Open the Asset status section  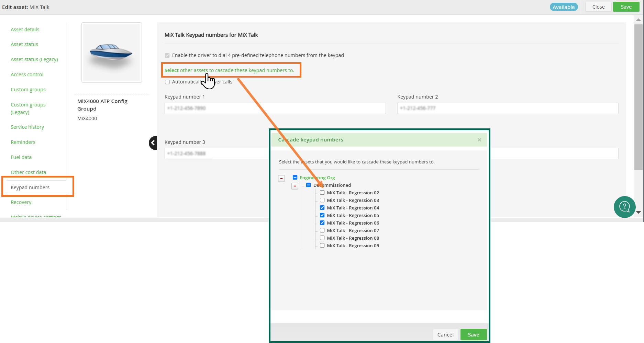[24, 44]
